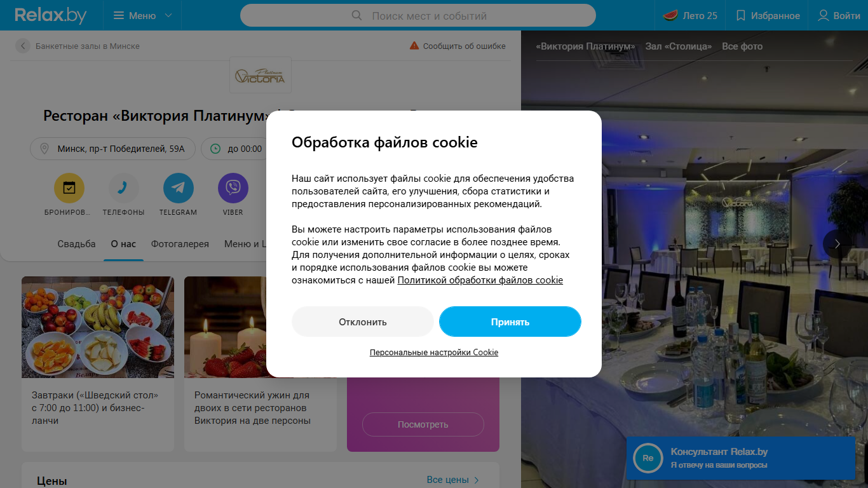This screenshot has width=868, height=488.
Task: Click the Цены section heading
Action: click(52, 481)
